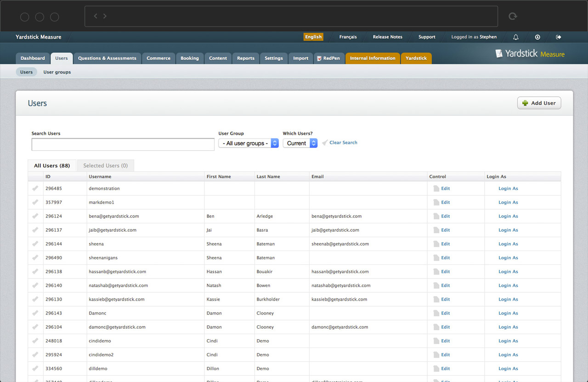Click the browser address bar
The height and width of the screenshot is (382, 588).
coord(291,17)
